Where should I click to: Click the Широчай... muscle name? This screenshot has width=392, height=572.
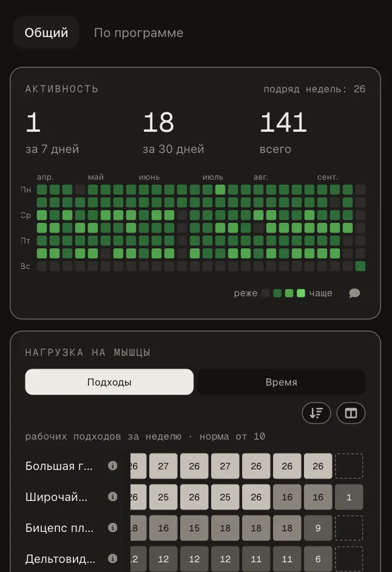[x=56, y=497]
